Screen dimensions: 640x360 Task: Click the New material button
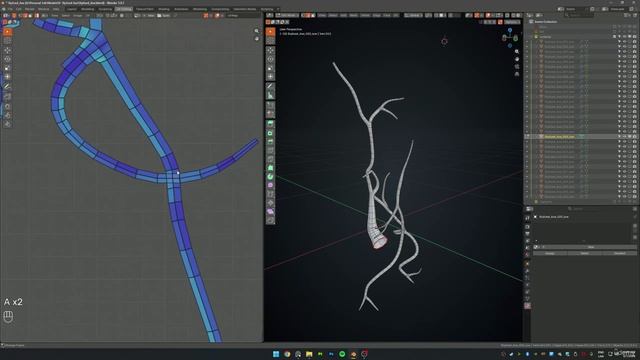[x=591, y=247]
